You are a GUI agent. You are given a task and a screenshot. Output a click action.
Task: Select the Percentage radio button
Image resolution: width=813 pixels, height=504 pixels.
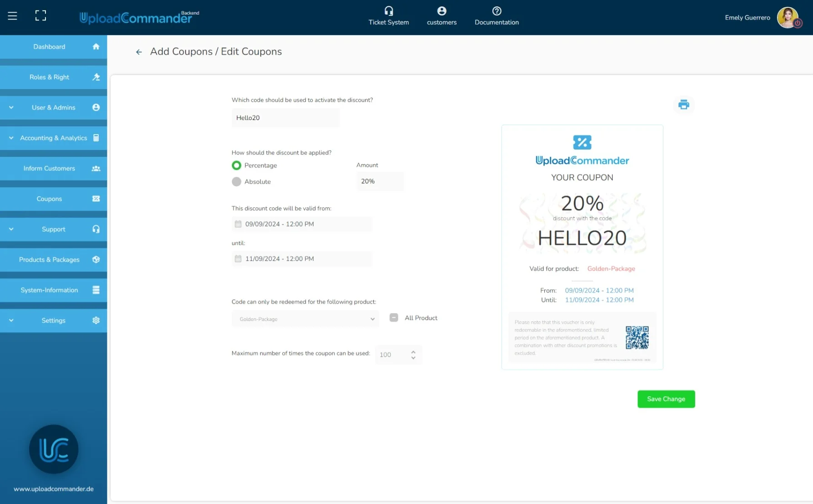click(x=236, y=165)
